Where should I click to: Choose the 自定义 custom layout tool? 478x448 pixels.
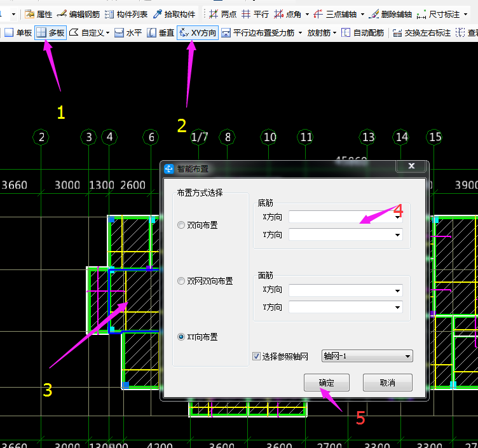[87, 32]
